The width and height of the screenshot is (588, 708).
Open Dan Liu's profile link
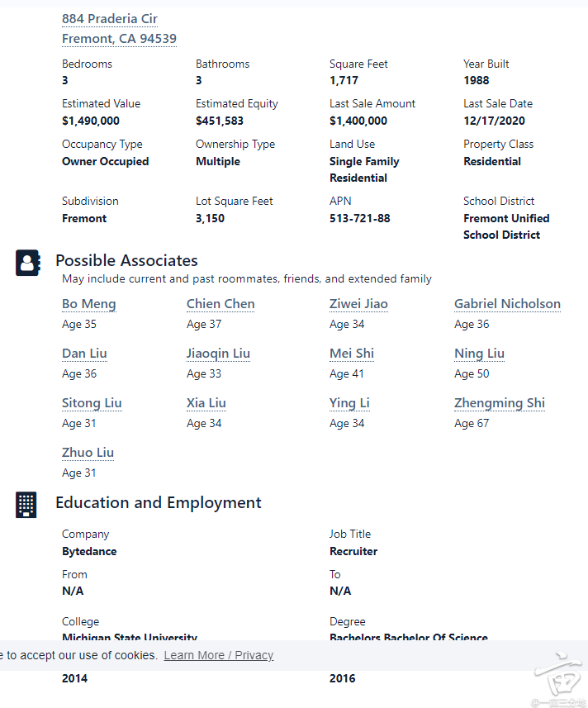tap(84, 354)
